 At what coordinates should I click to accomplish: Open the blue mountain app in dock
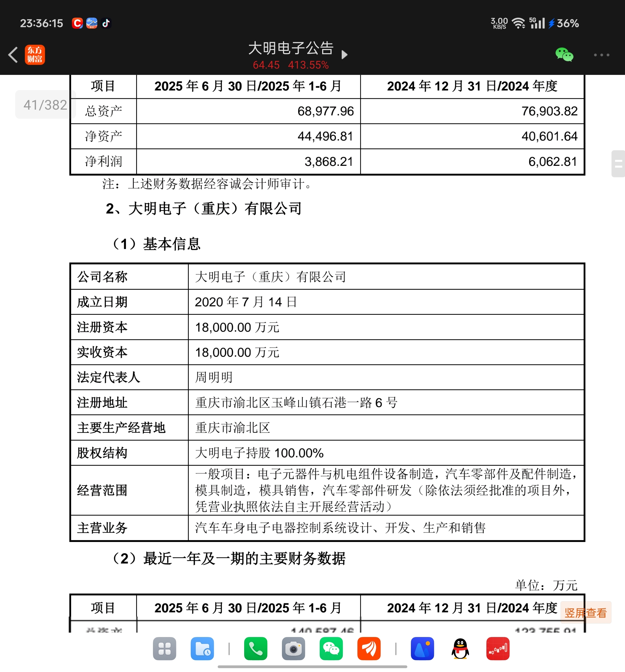point(422,648)
